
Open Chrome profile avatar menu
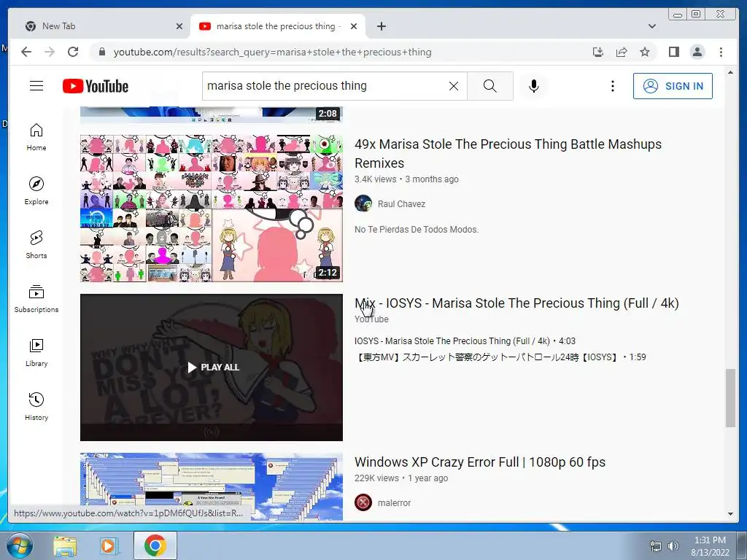click(x=697, y=52)
